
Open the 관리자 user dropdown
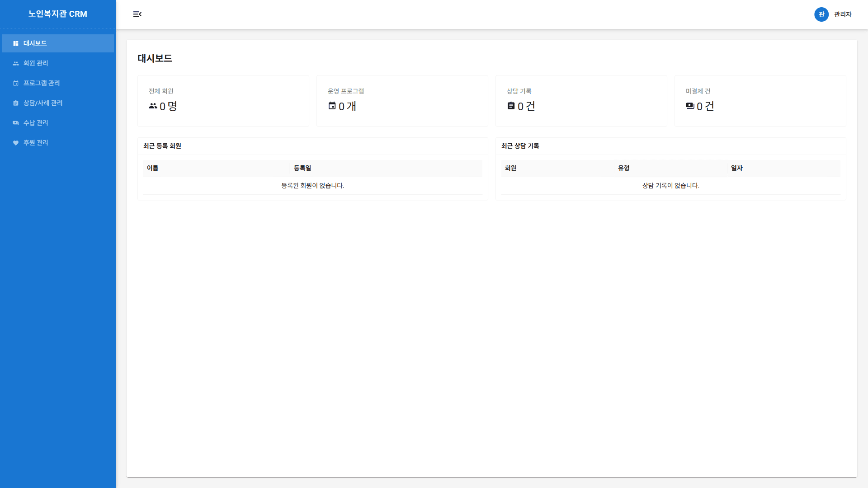842,14
